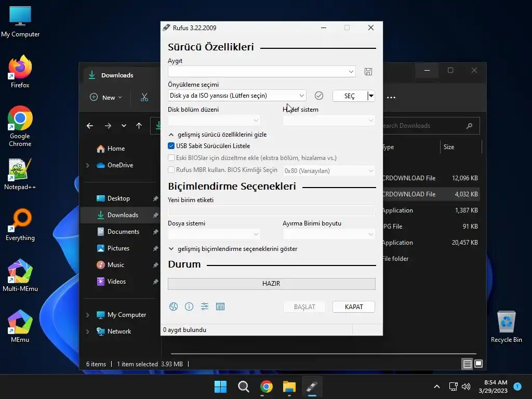The width and height of the screenshot is (532, 399).
Task: Click the HAZIR progress bar
Action: [x=271, y=284]
